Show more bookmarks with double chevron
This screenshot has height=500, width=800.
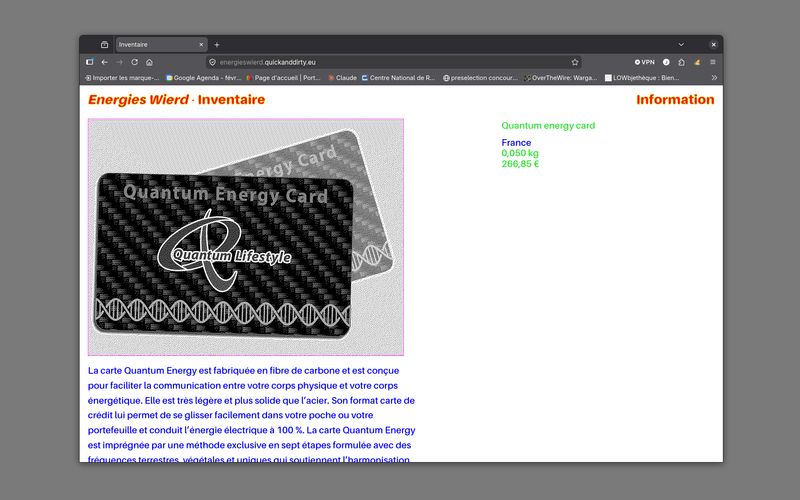714,77
